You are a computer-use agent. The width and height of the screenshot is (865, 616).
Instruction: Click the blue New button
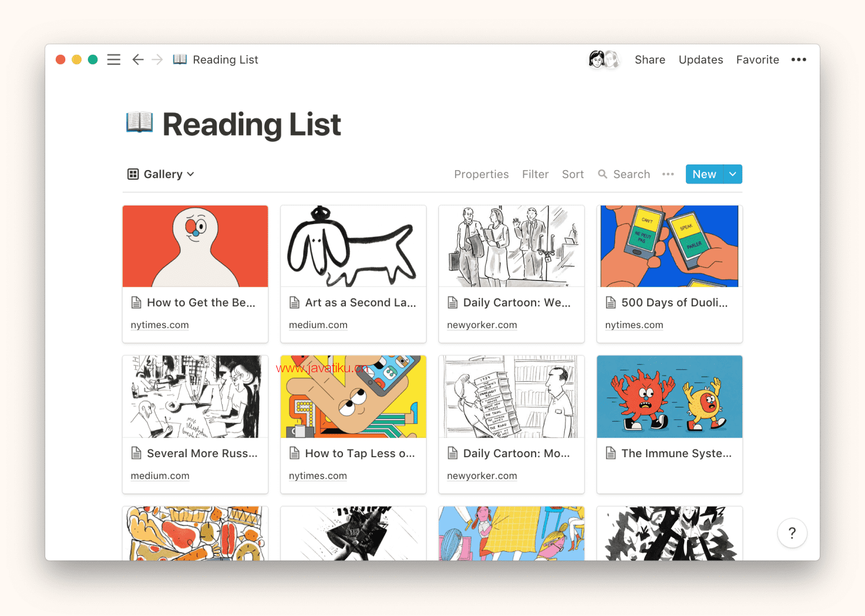click(705, 175)
